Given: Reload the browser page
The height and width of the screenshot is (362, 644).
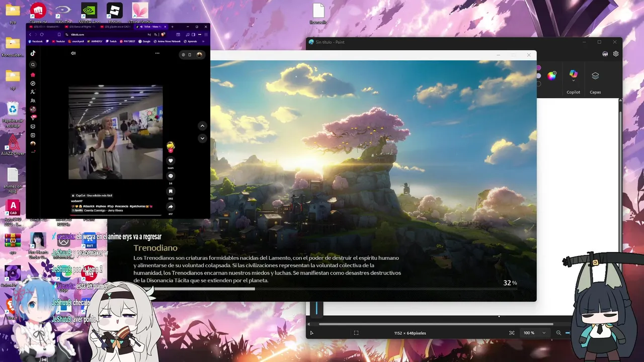Looking at the screenshot, I should [42, 35].
